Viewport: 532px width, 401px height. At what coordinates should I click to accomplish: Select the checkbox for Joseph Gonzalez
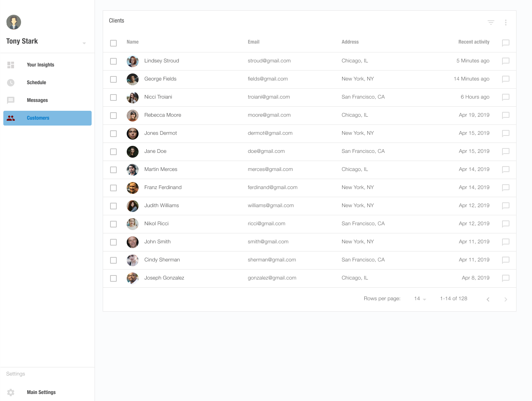tap(113, 278)
